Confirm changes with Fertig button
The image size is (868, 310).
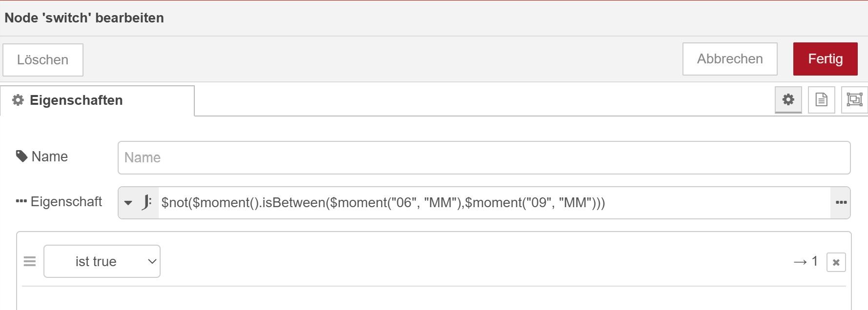tap(825, 59)
